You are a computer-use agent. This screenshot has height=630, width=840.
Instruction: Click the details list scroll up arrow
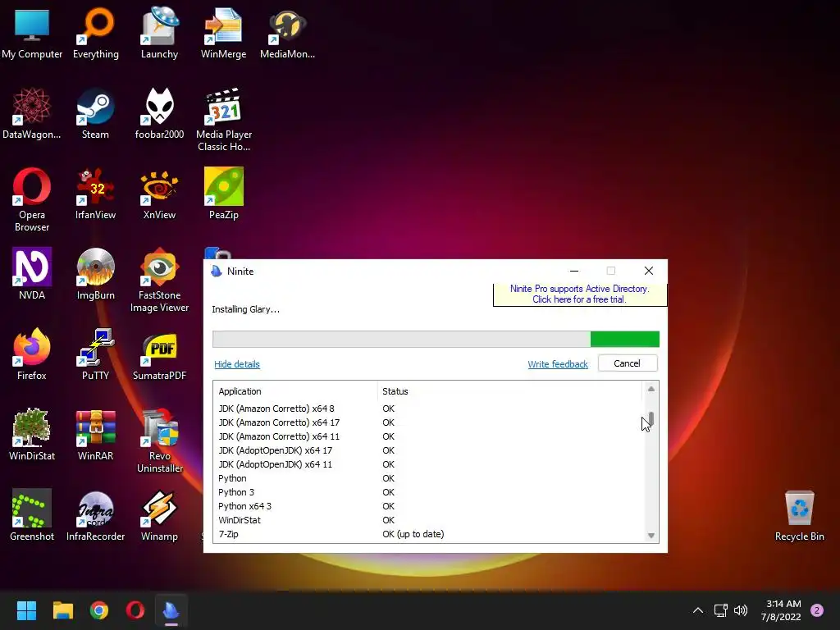[x=651, y=389]
